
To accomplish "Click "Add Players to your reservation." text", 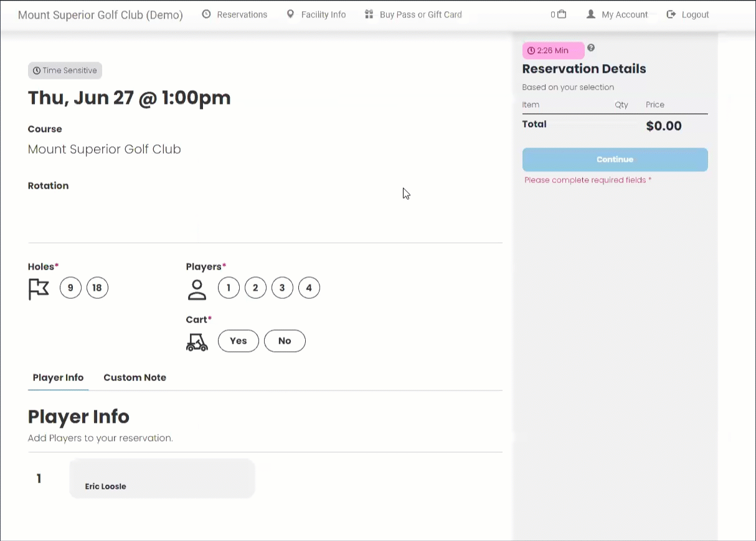I will [100, 438].
